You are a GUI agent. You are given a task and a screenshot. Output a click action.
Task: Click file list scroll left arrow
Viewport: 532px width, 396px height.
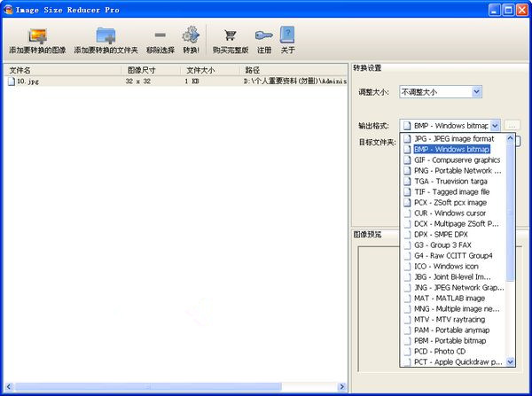click(x=9, y=386)
